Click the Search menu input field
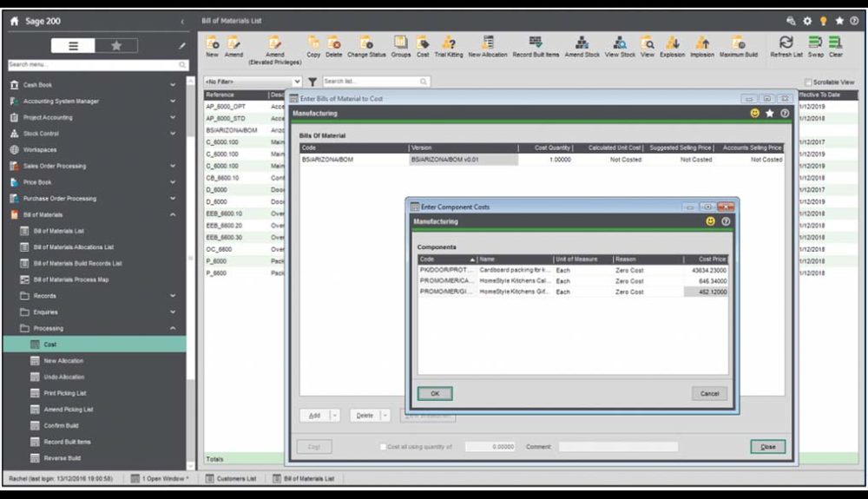868x499 pixels. pos(97,65)
